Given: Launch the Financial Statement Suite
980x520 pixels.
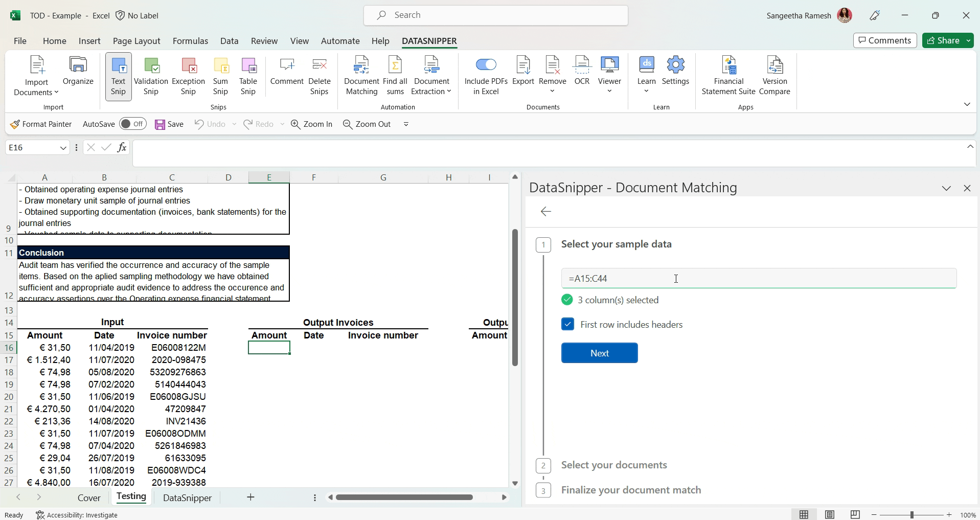Looking at the screenshot, I should (729, 76).
